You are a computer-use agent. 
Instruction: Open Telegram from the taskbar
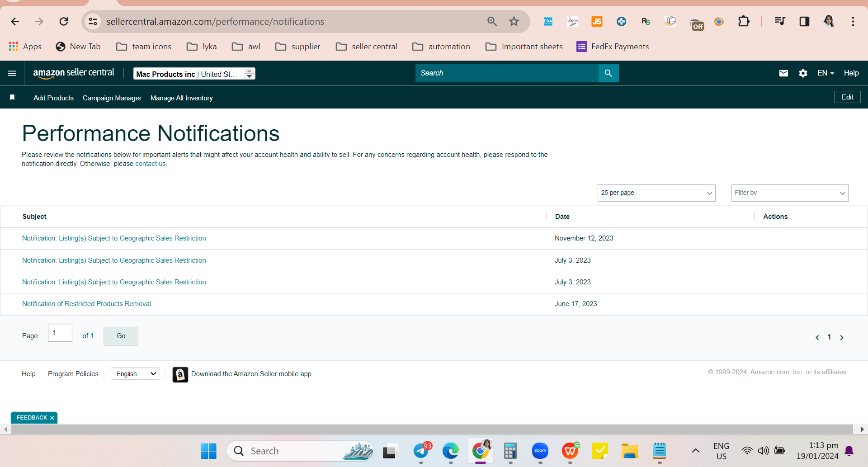click(x=421, y=451)
